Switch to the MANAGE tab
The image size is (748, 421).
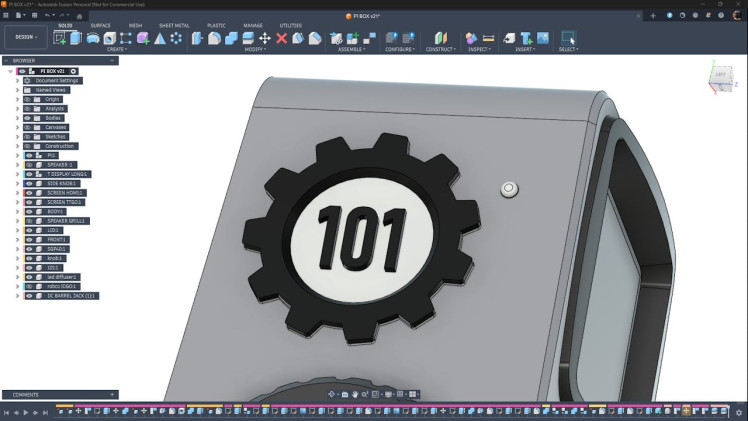(253, 25)
